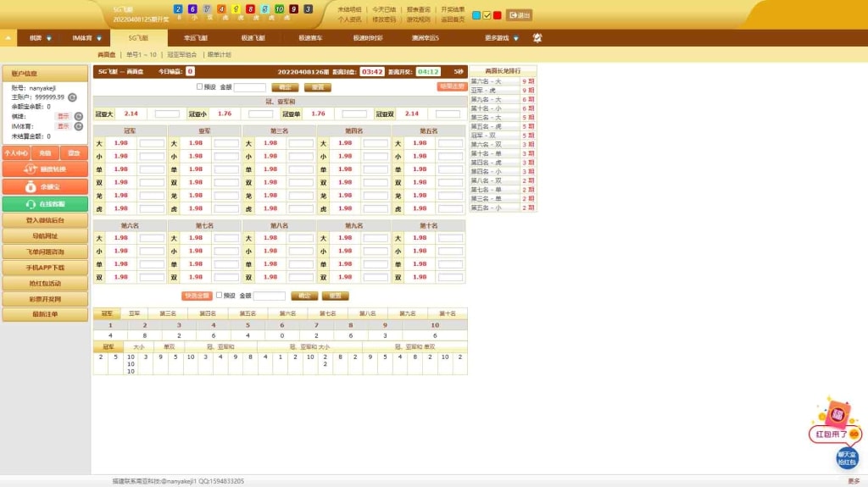Click the orange number 4 result ball
Viewport: 868px width, 487px height.
coord(221,8)
